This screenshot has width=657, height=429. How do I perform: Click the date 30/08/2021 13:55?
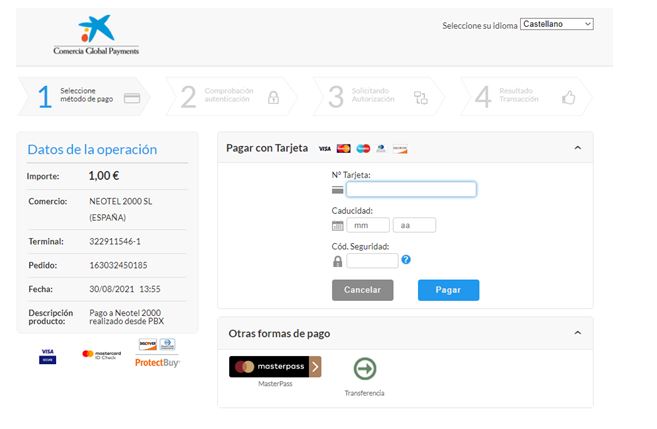tap(125, 289)
